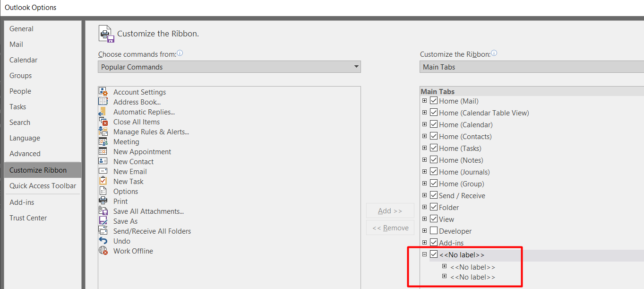This screenshot has width=644, height=289.
Task: Click the Print command printer icon
Action: click(x=103, y=201)
